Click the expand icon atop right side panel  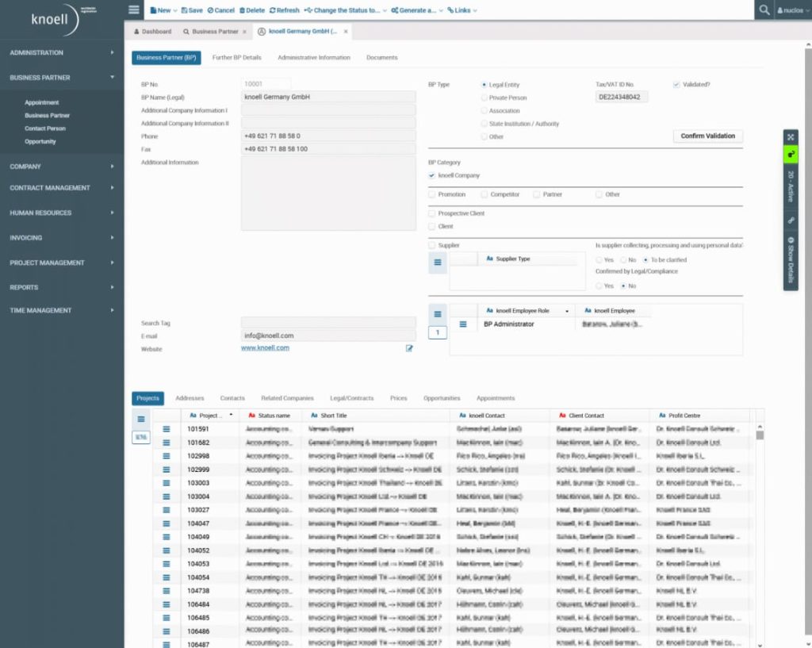pyautogui.click(x=791, y=137)
